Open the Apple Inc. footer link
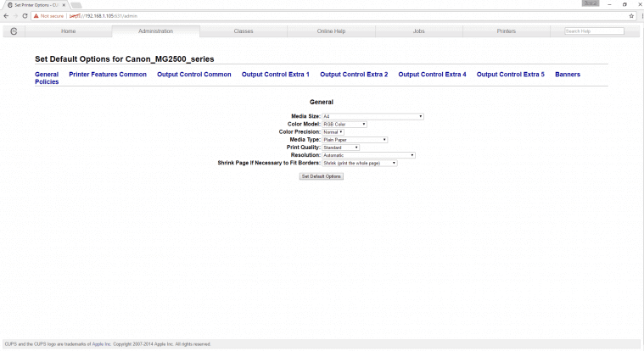The height and width of the screenshot is (351, 644). [101, 344]
